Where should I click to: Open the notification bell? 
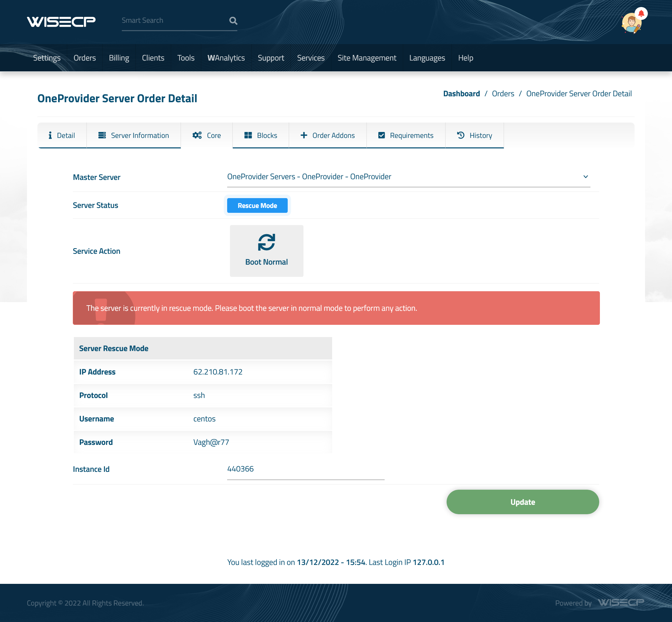pyautogui.click(x=641, y=14)
